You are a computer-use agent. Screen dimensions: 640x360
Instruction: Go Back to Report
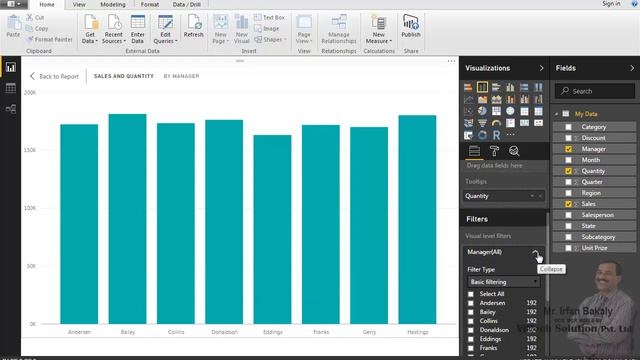(x=55, y=76)
